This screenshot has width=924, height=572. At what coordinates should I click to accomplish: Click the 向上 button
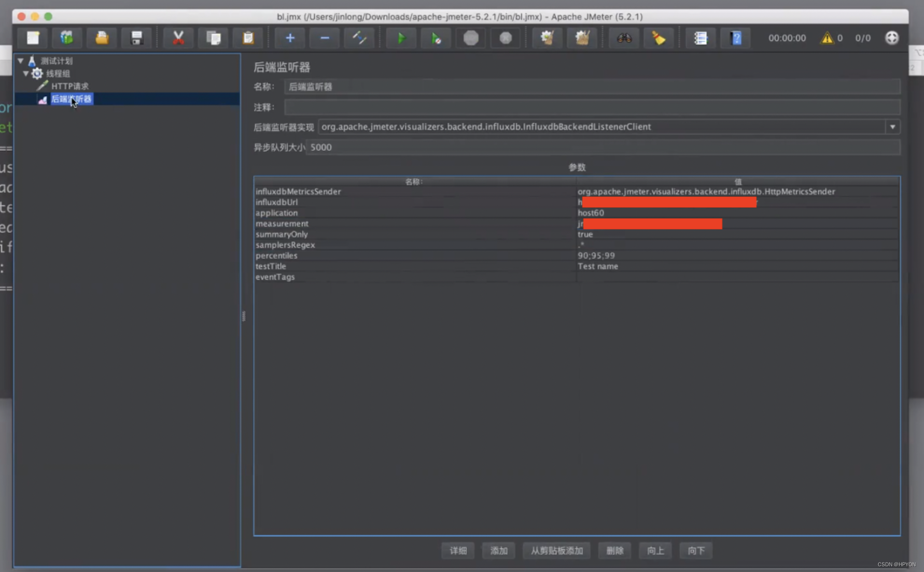(x=655, y=550)
